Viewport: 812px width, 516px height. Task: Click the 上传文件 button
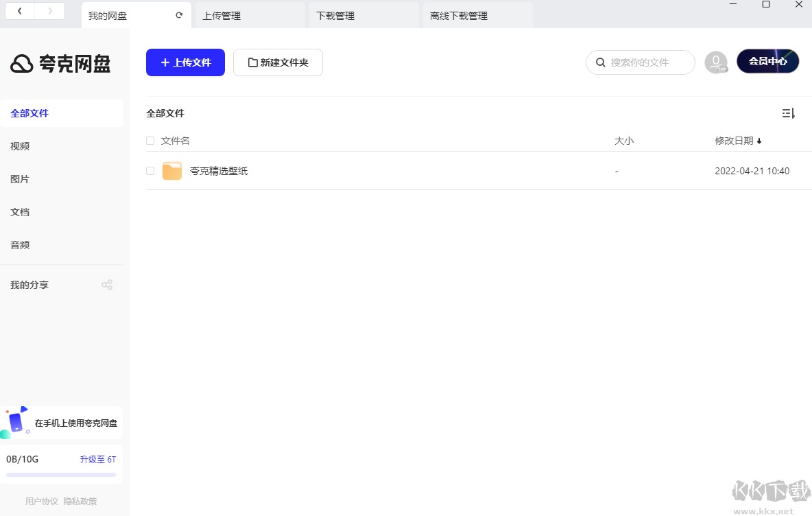point(185,62)
